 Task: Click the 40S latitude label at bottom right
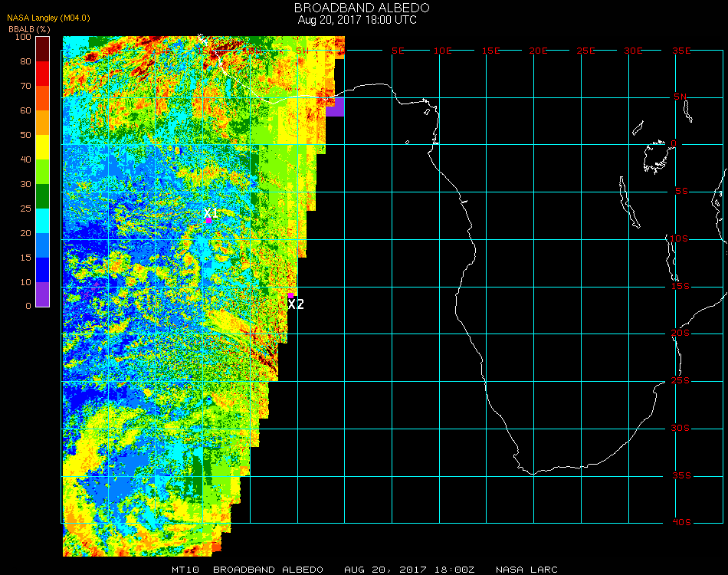[x=681, y=523]
